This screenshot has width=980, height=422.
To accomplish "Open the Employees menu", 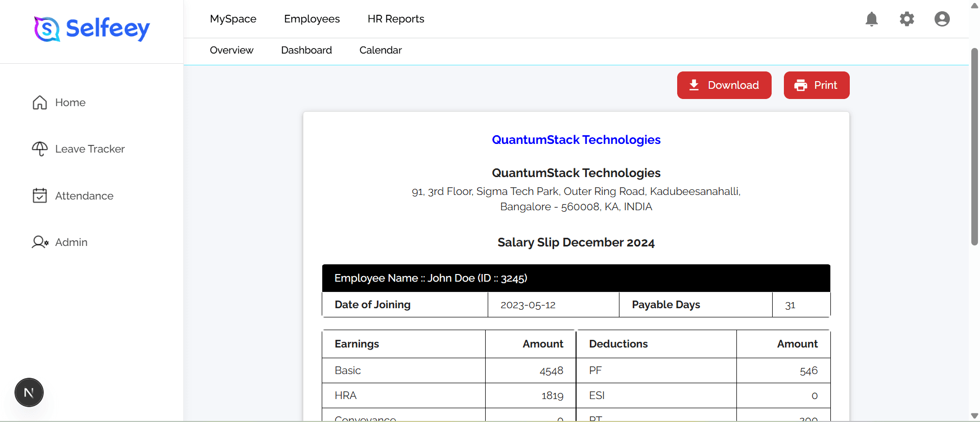I will (312, 19).
